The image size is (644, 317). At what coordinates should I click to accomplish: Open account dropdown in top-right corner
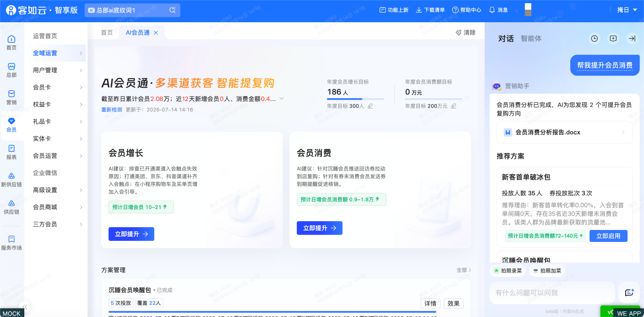[x=627, y=10]
